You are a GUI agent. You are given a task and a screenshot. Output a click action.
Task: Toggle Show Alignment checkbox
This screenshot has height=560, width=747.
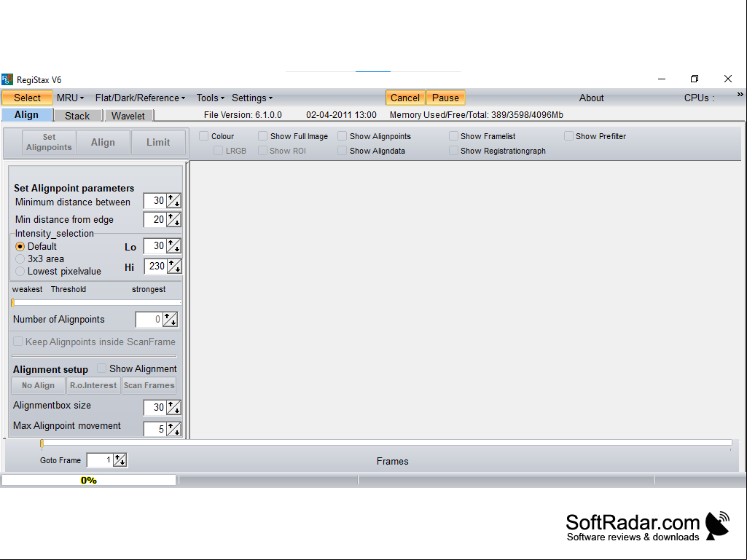[x=101, y=368]
